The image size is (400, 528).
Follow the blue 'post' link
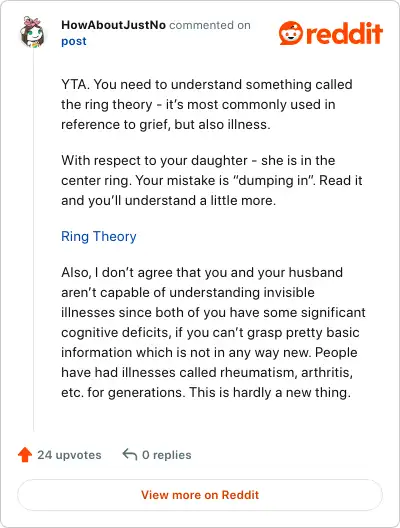[x=74, y=41]
